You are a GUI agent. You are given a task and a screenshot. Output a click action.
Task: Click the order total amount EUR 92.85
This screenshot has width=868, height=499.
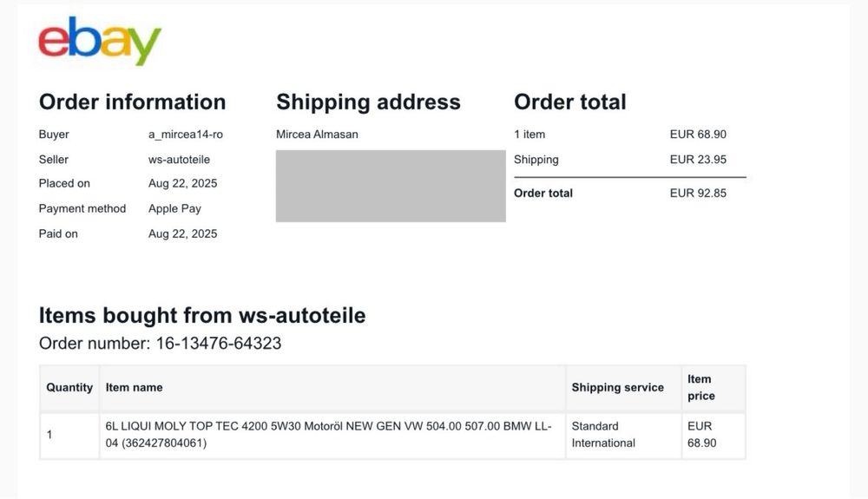tap(698, 193)
